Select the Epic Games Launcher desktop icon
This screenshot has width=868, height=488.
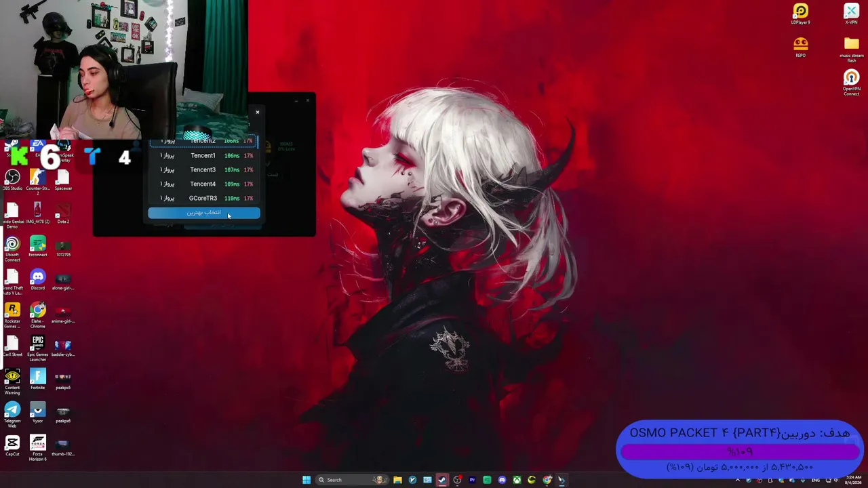[x=37, y=348]
